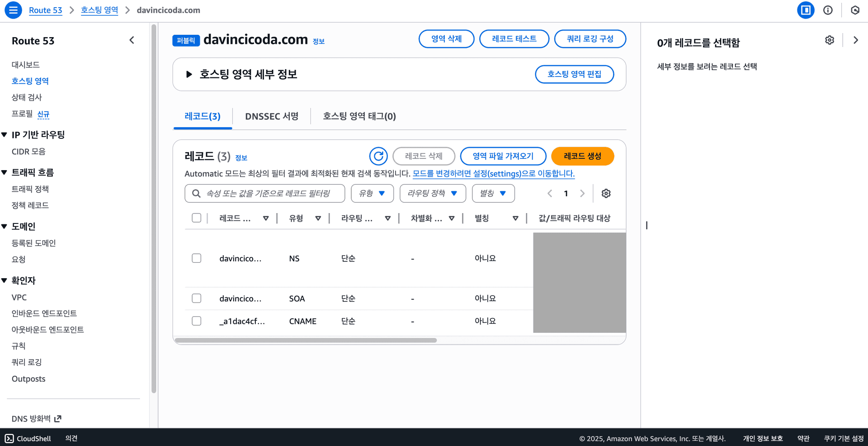Check the select-all records checkbox
The image size is (868, 446).
197,218
